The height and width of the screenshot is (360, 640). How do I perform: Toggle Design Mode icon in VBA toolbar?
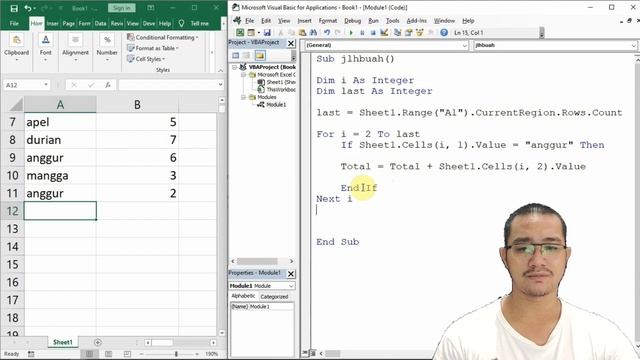pyautogui.click(x=384, y=33)
